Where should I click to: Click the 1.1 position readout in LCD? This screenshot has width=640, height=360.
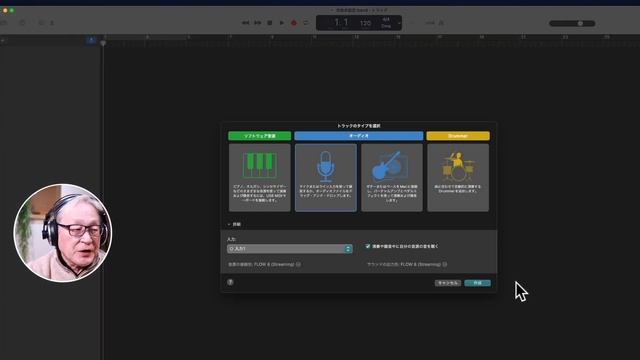click(341, 23)
